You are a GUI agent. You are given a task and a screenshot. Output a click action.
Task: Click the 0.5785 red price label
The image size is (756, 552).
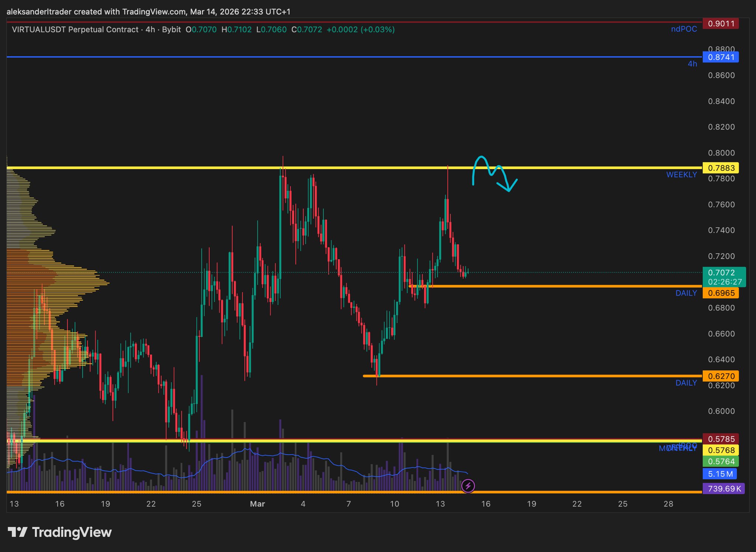click(x=721, y=439)
